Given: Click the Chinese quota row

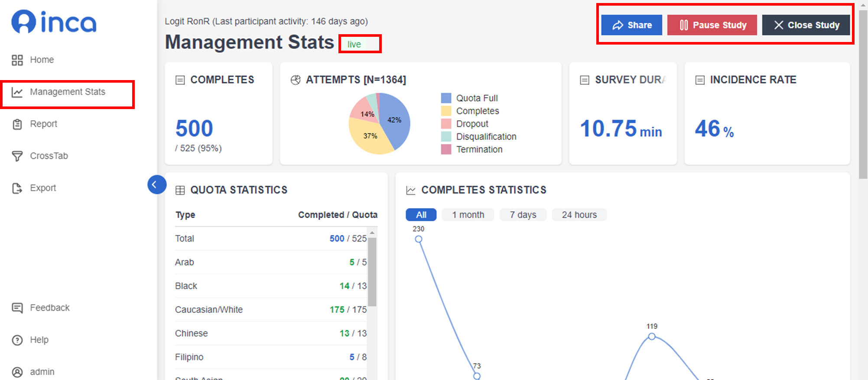Looking at the screenshot, I should [271, 334].
